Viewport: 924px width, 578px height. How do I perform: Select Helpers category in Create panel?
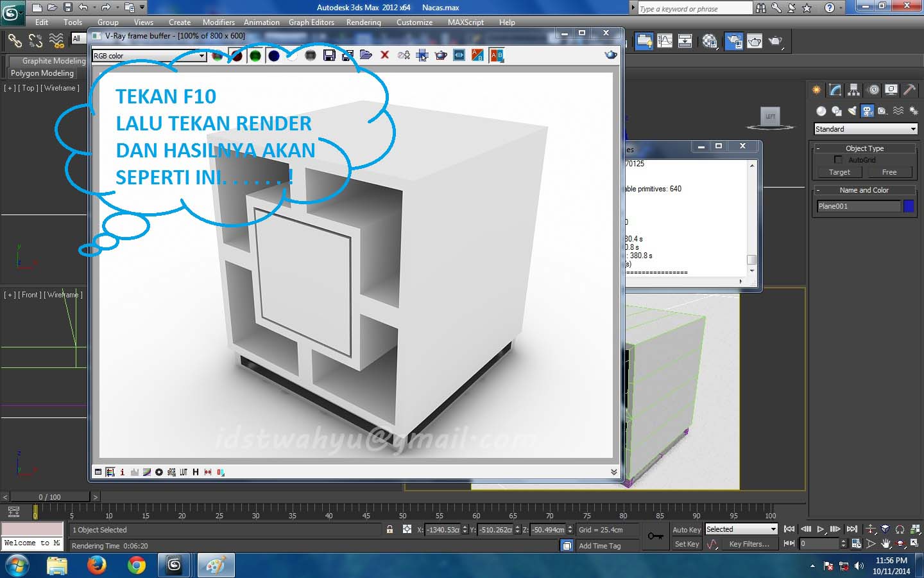coord(883,110)
